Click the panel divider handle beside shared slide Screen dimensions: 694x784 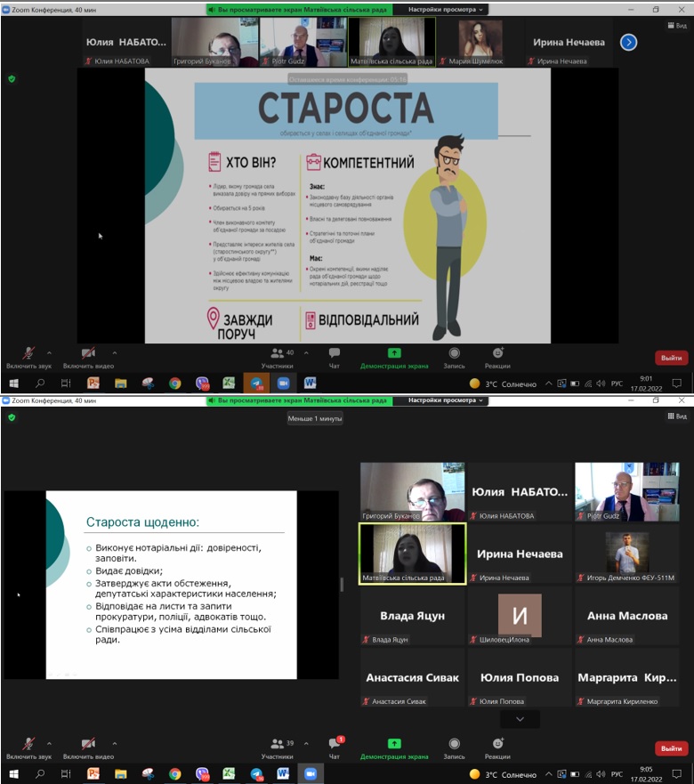tap(343, 585)
